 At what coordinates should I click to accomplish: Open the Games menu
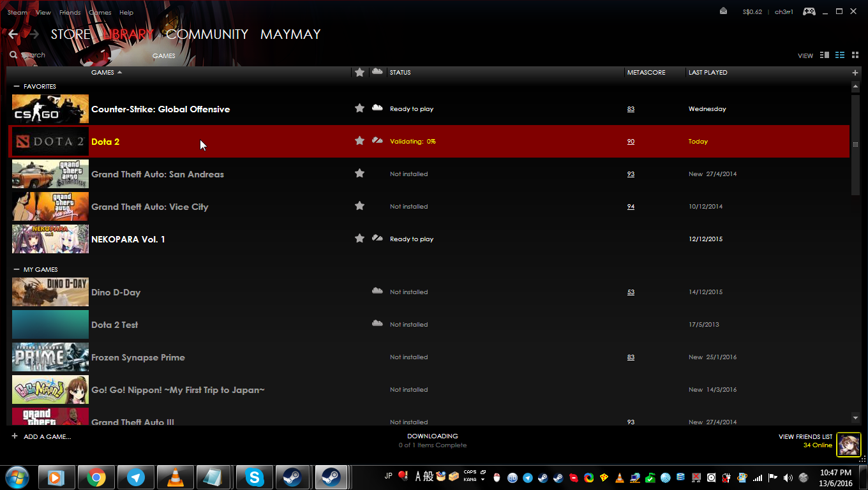[x=100, y=13]
